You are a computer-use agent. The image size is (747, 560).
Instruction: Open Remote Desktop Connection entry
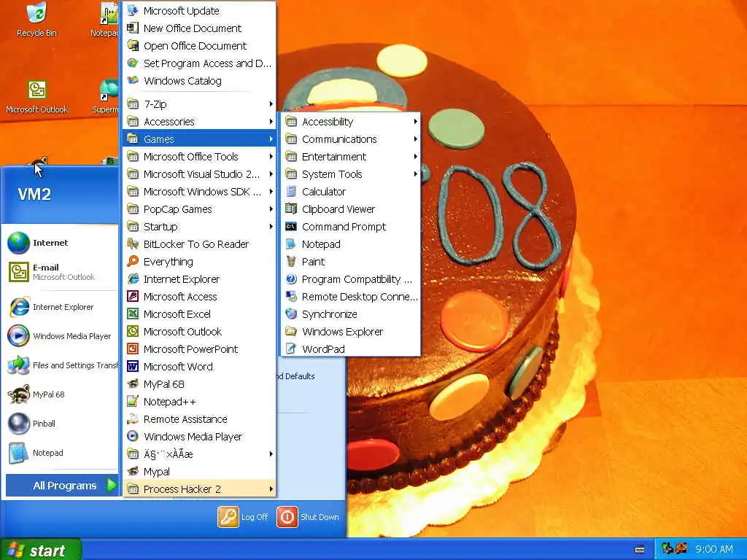click(x=351, y=297)
